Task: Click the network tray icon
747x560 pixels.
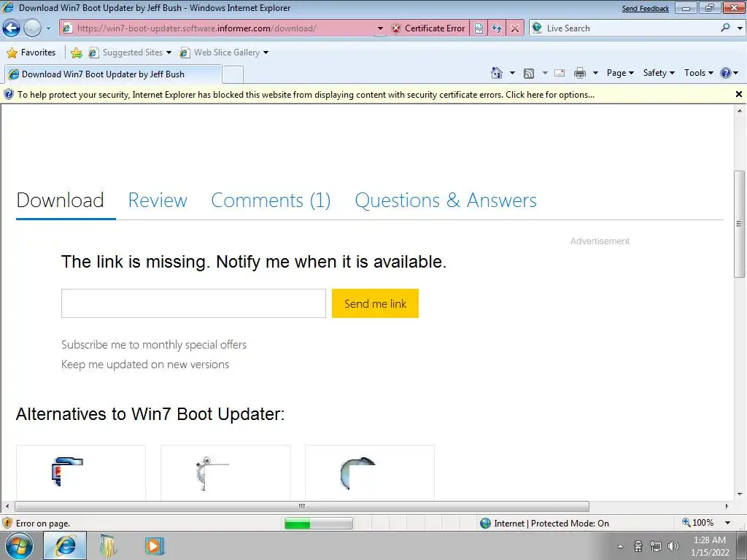Action: pos(656,546)
